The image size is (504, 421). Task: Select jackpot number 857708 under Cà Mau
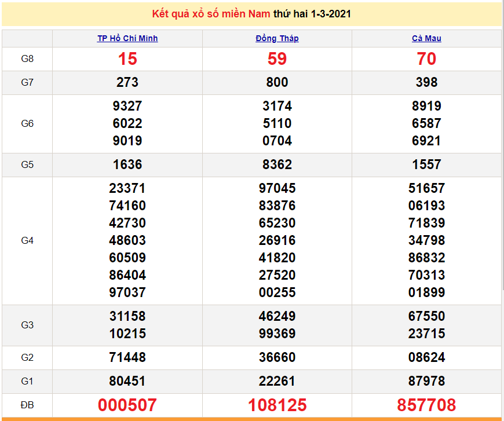[426, 406]
